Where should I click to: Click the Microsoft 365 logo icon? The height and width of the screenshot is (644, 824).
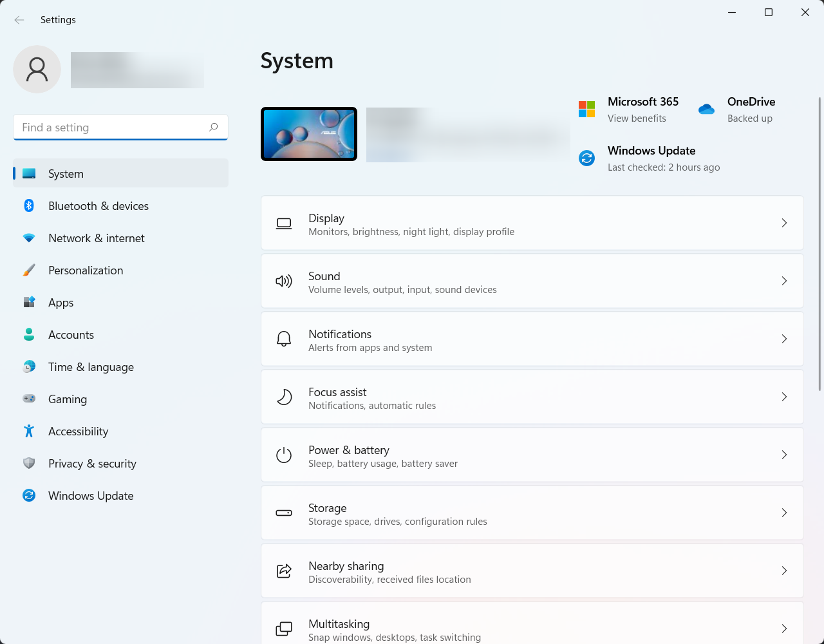click(586, 109)
